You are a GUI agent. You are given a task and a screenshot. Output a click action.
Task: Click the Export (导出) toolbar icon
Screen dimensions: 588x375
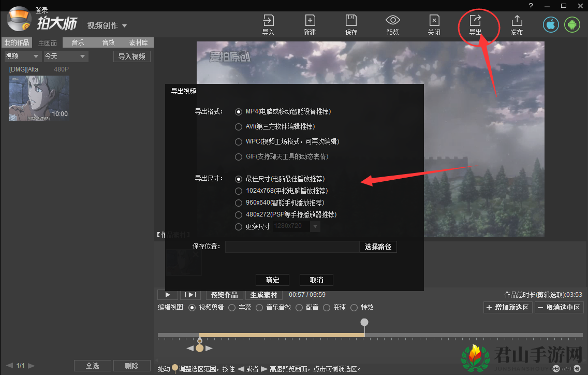pos(475,25)
